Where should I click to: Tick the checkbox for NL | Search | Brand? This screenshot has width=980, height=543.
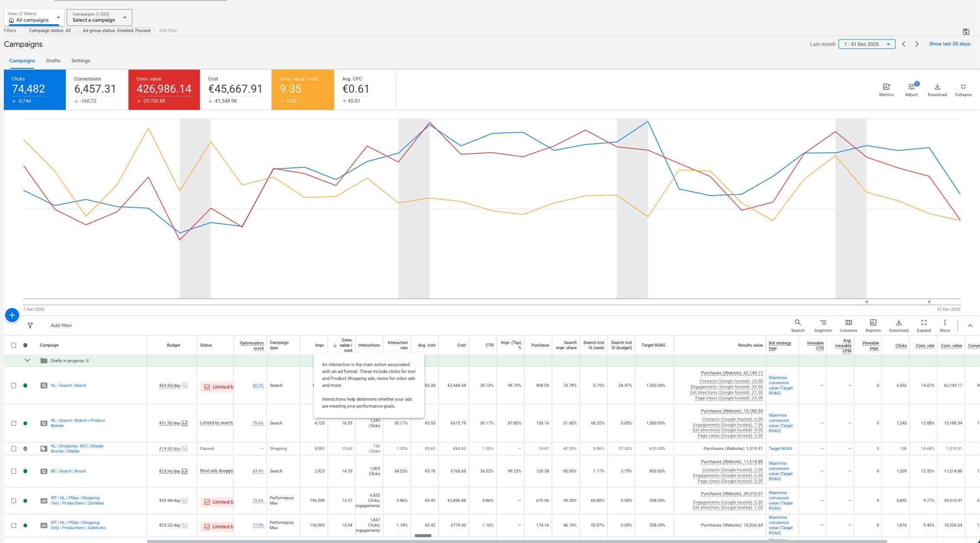tap(13, 386)
